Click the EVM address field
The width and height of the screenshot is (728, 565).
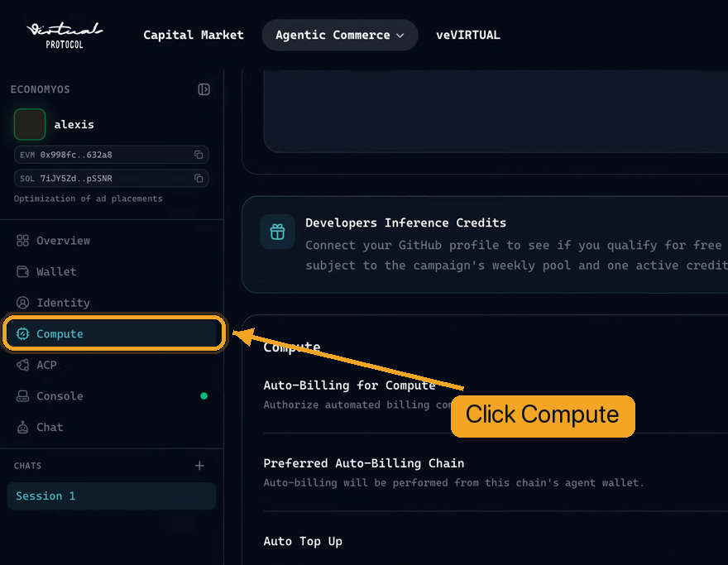click(x=112, y=155)
